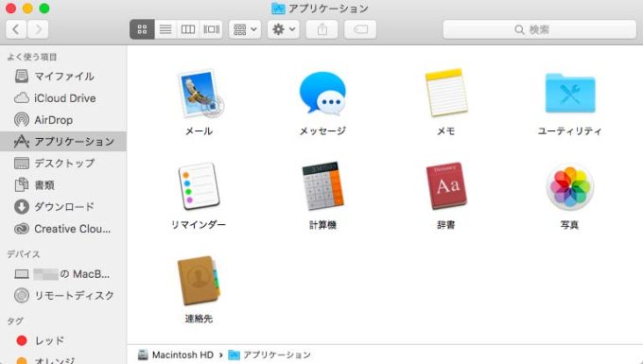The width and height of the screenshot is (643, 364).
Task: Select the 計算機 (Calculator) app icon
Action: pyautogui.click(x=322, y=185)
